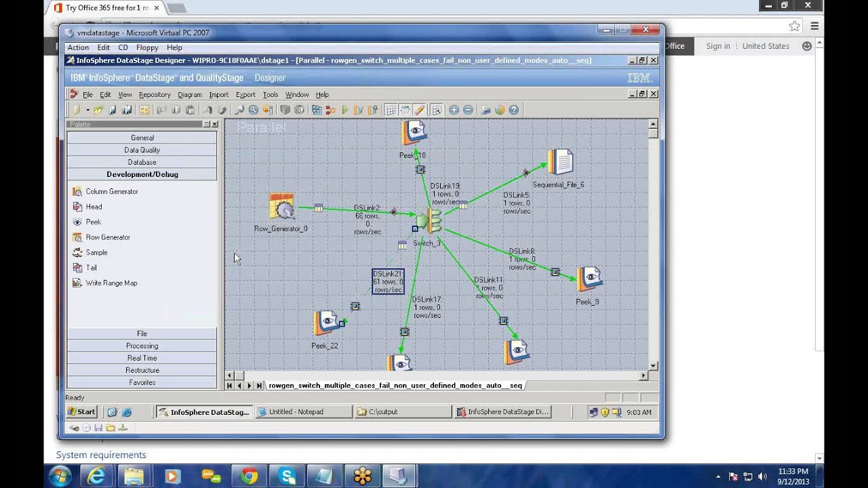Click the Windows XP Start button
This screenshot has width=868, height=488.
pyautogui.click(x=81, y=411)
